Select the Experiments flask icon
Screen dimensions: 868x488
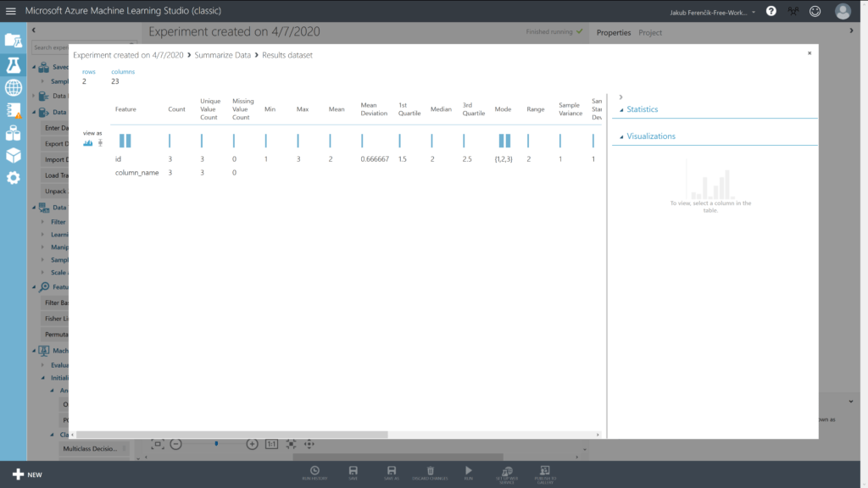13,64
